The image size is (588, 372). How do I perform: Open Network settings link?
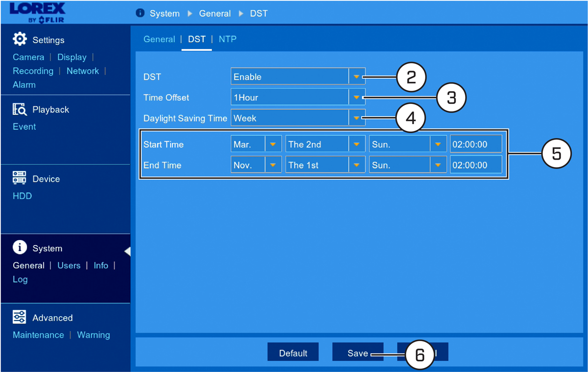(x=83, y=71)
